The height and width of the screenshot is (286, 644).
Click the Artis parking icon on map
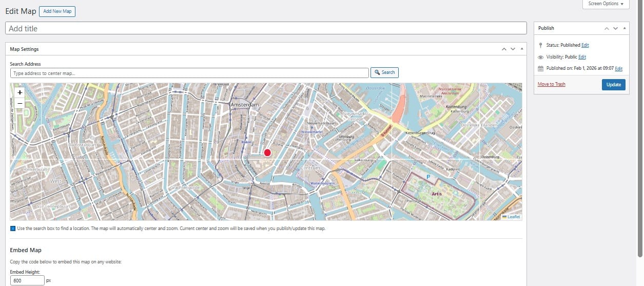[428, 177]
